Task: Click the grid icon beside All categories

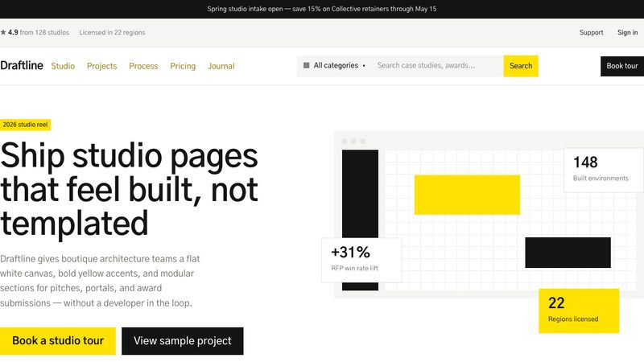Action: point(307,65)
